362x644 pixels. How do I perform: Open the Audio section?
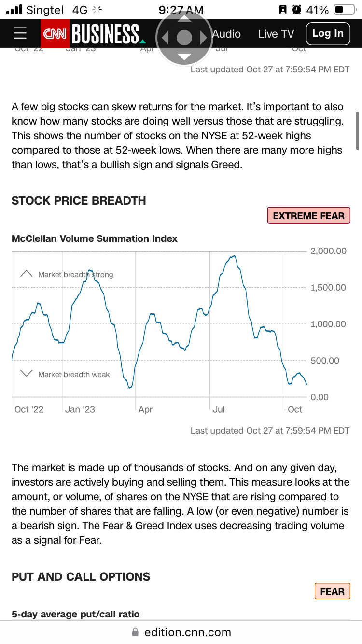pyautogui.click(x=226, y=34)
